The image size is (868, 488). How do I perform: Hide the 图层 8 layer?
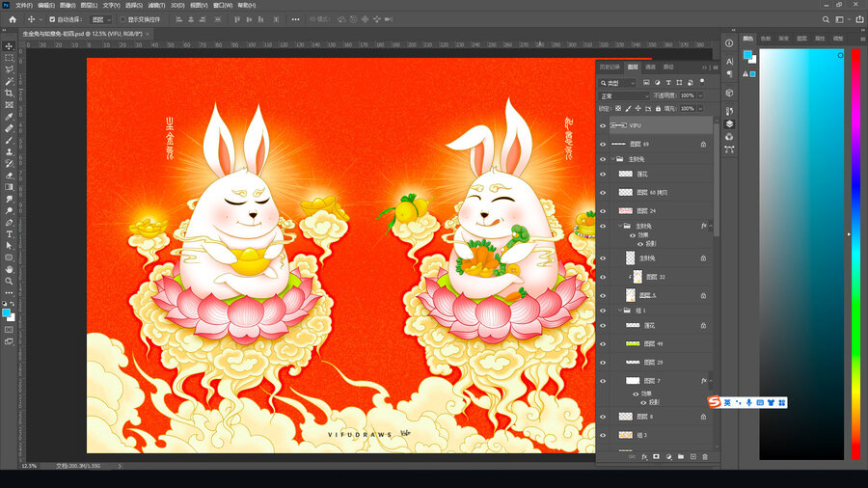(603, 417)
